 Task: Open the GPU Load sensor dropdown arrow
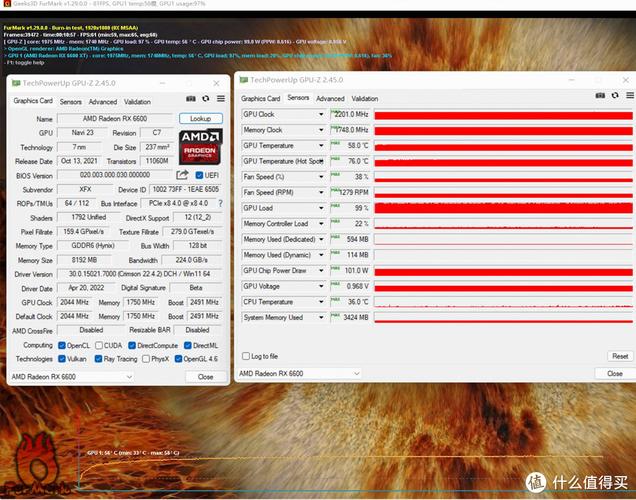point(321,208)
